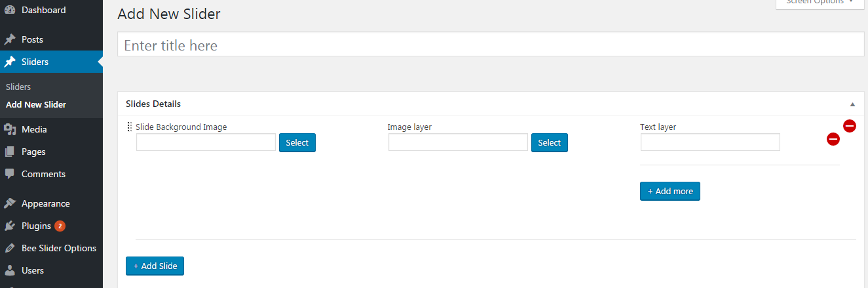
Task: Click the Bee Slider Options pencil icon
Action: point(10,248)
